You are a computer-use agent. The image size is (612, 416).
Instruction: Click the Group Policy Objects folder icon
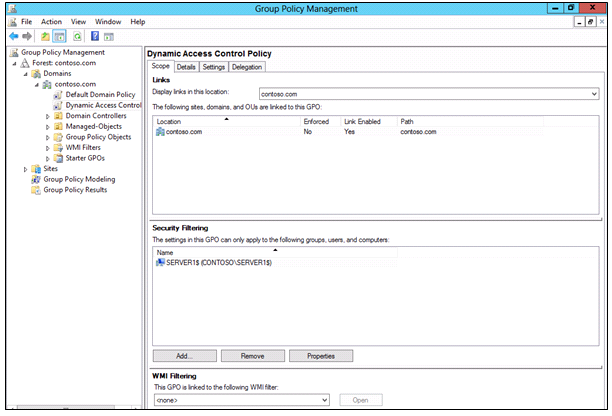tap(58, 137)
